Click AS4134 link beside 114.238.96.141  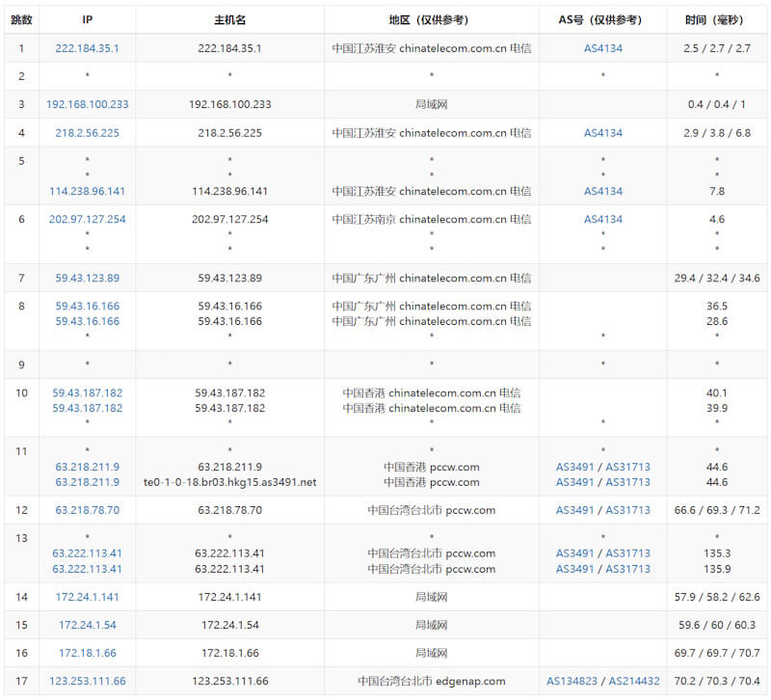[x=603, y=191]
